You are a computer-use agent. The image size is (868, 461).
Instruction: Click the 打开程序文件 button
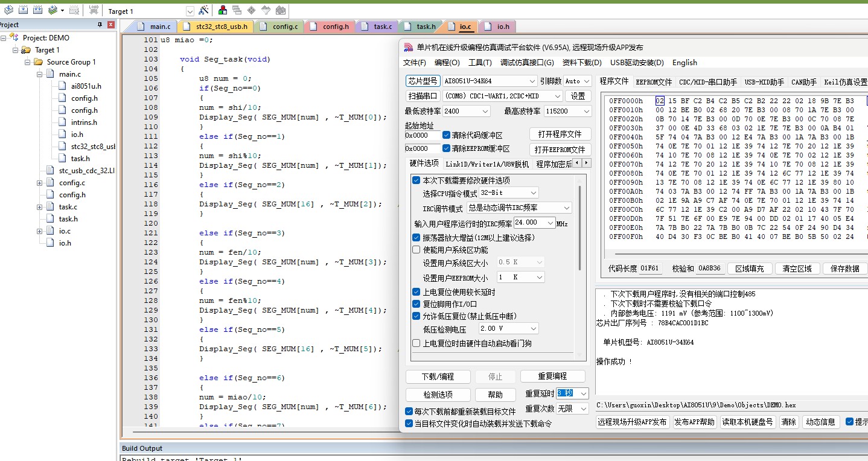pyautogui.click(x=560, y=134)
